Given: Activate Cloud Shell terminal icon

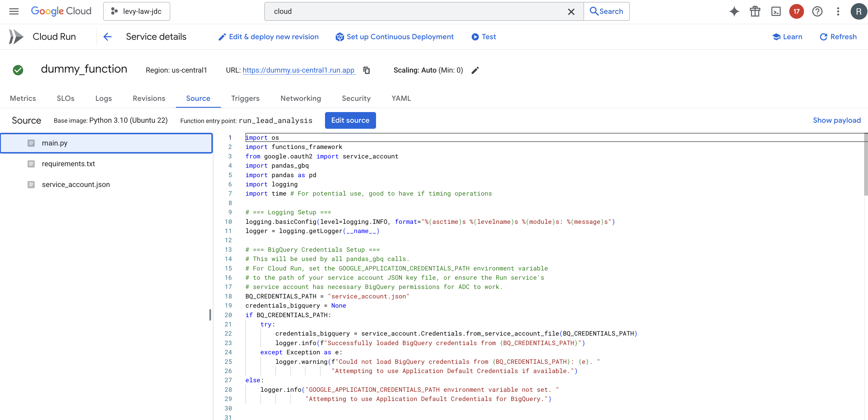Looking at the screenshot, I should [776, 12].
